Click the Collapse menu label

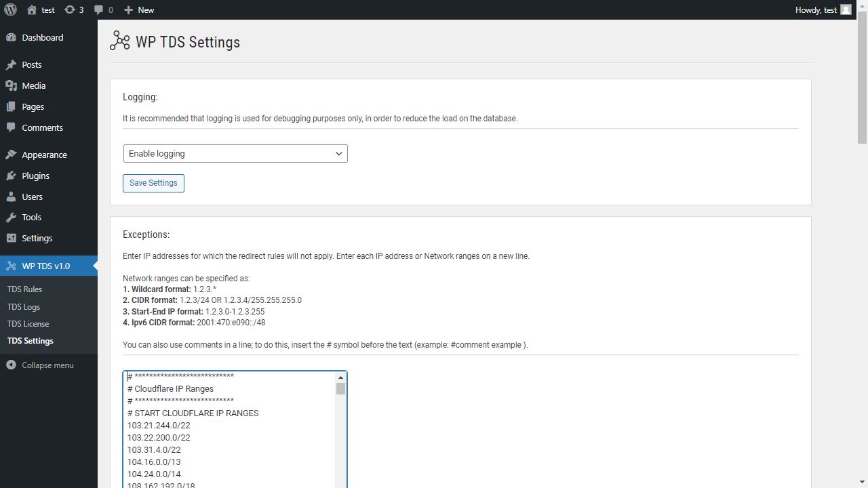point(47,365)
